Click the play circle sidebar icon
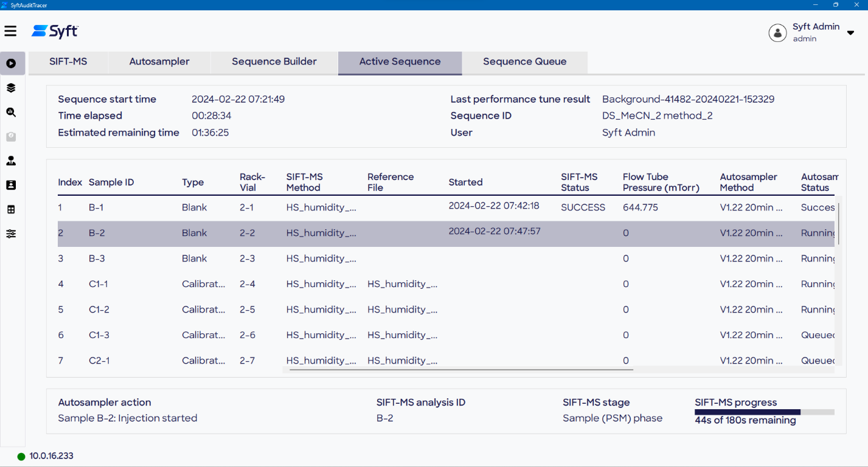868x467 pixels. pyautogui.click(x=11, y=63)
